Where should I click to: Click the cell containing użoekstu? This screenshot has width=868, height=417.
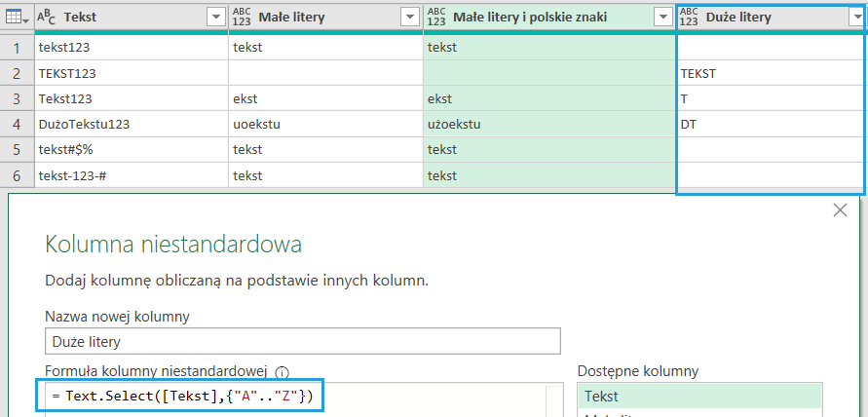[x=549, y=124]
